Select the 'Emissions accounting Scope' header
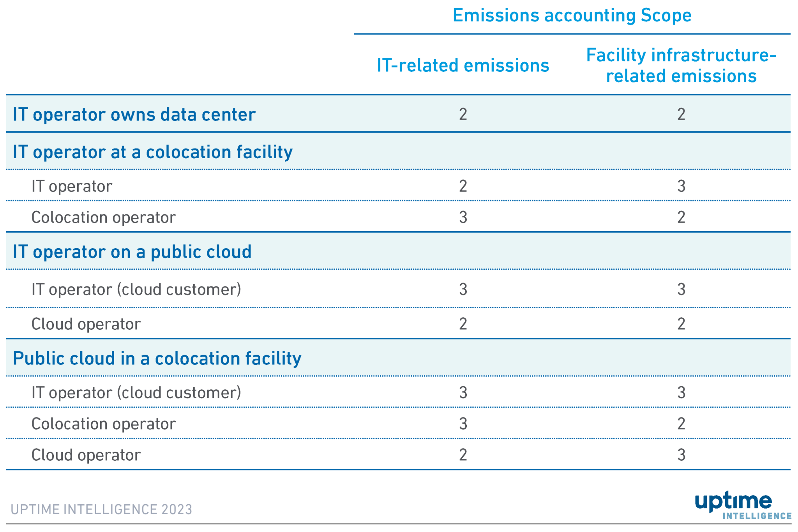Screen dimensions: 798x532 tap(572, 16)
